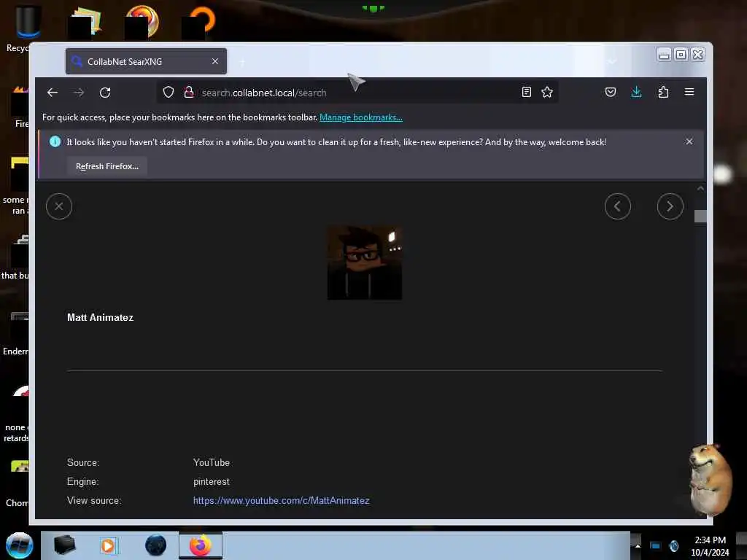Click the tray monitor icon
747x560 pixels.
click(x=656, y=545)
